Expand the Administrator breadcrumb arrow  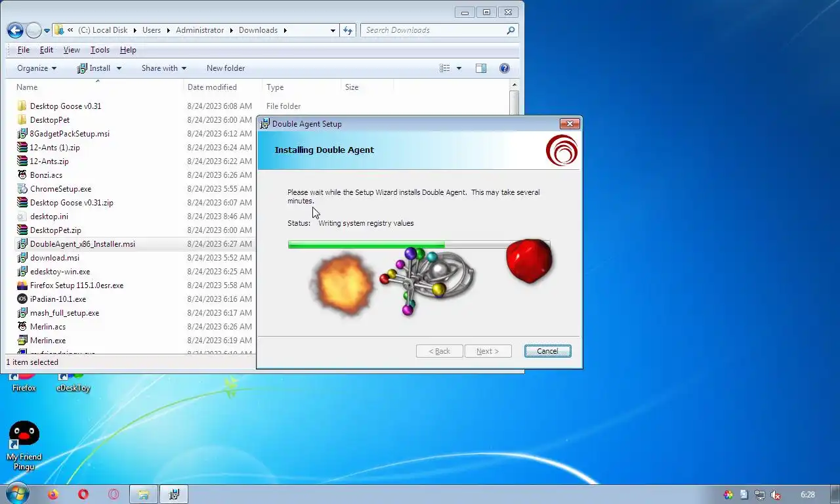coord(232,30)
